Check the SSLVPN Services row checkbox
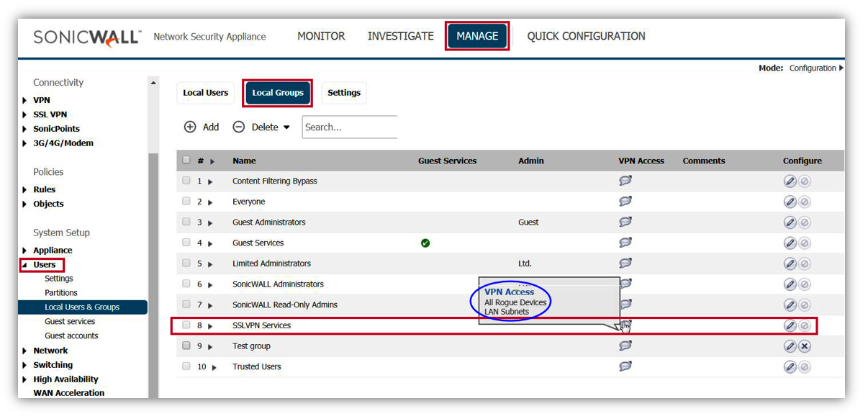 [187, 325]
